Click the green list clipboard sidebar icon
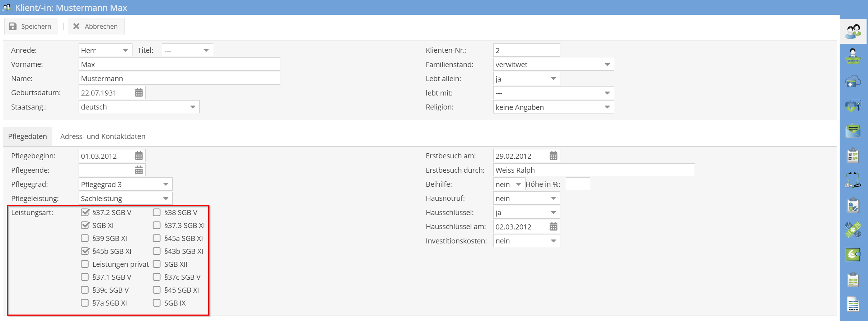The width and height of the screenshot is (868, 321). (853, 280)
